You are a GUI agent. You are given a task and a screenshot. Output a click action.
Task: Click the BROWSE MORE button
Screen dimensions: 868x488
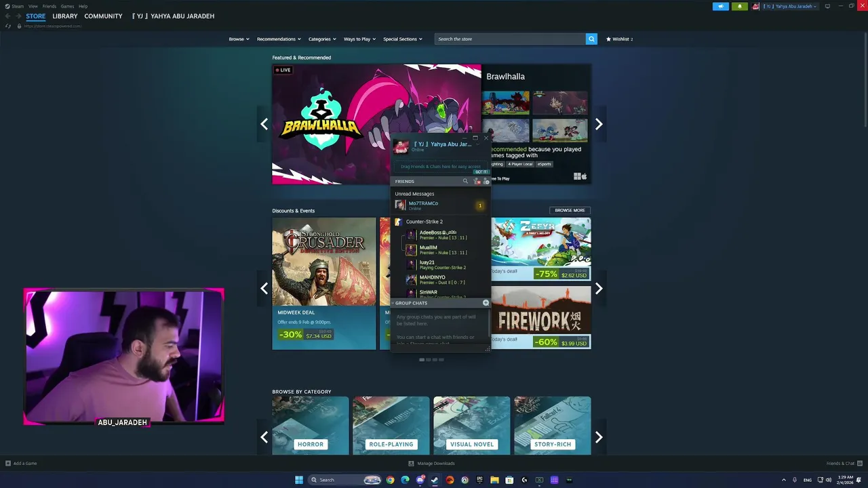[570, 210]
